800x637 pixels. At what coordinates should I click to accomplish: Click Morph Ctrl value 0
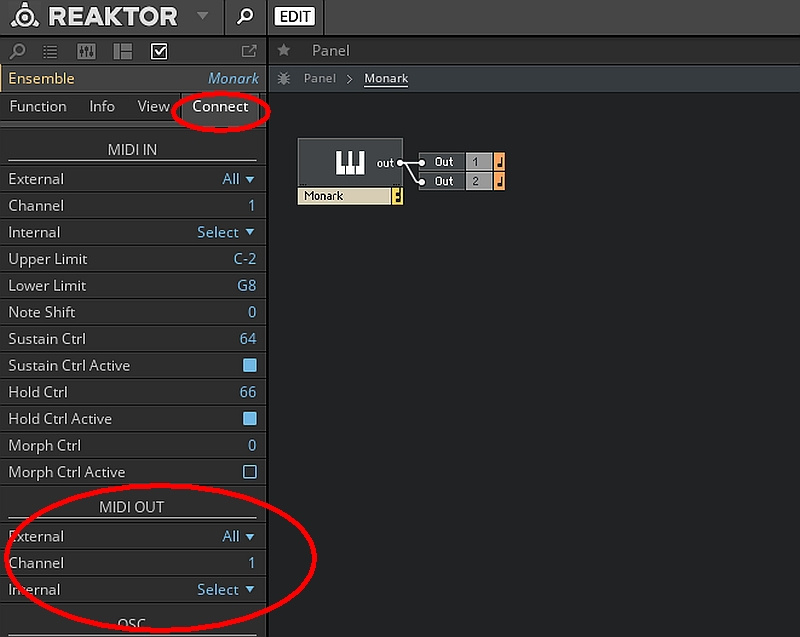252,445
